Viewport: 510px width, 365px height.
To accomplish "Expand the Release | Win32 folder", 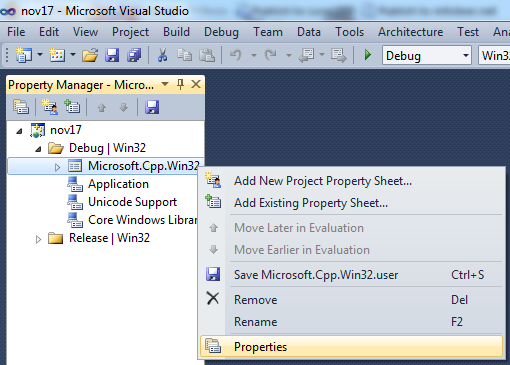I will tap(38, 239).
